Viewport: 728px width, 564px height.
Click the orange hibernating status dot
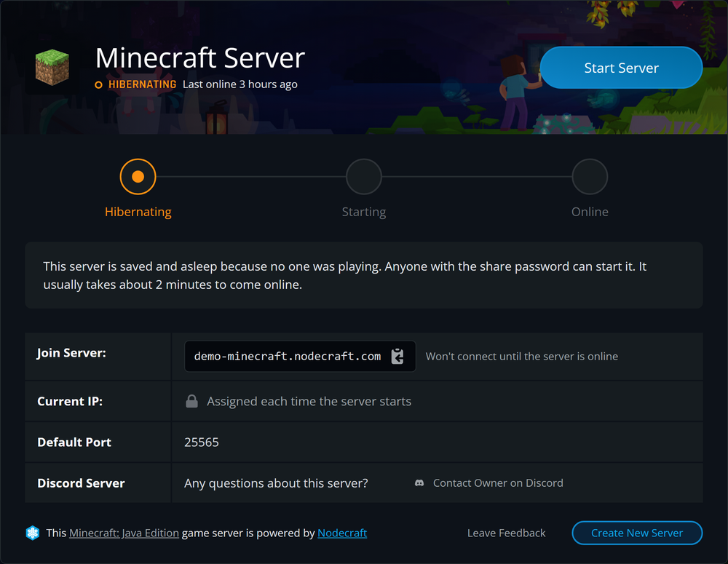click(x=98, y=84)
